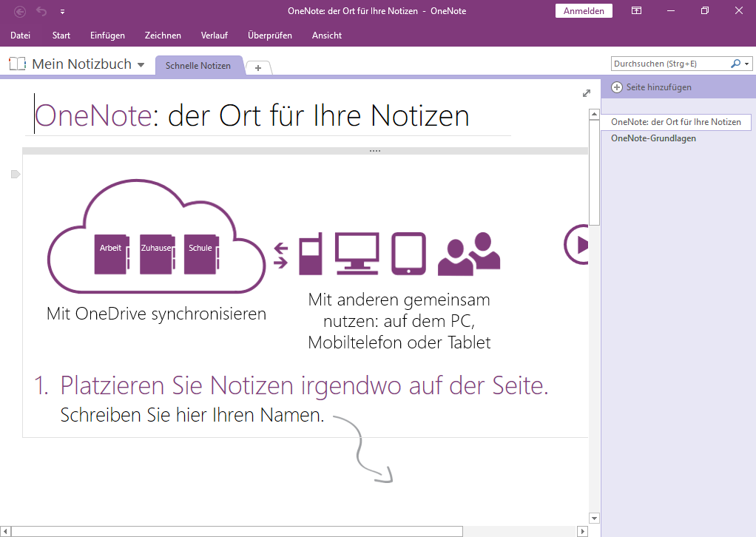Select the OneNote-Grundlagen page
This screenshot has height=537, width=756.
[x=653, y=138]
